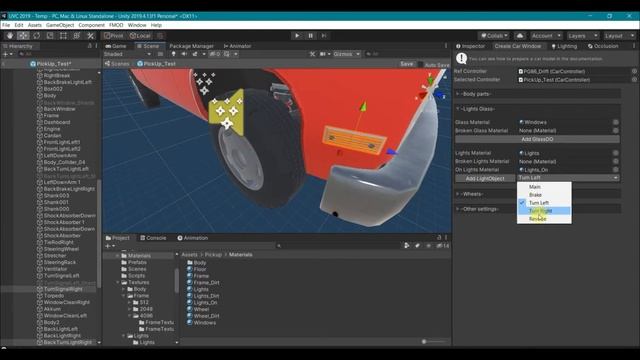The height and width of the screenshot is (360, 640).
Task: Select the Move tool in toolbar
Action: pos(23,36)
